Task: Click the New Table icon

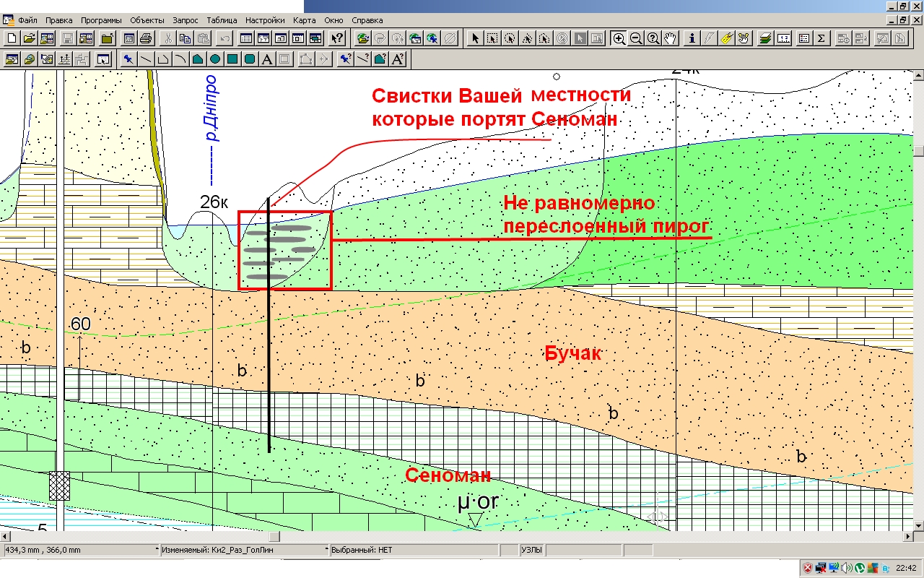Action: [12, 38]
